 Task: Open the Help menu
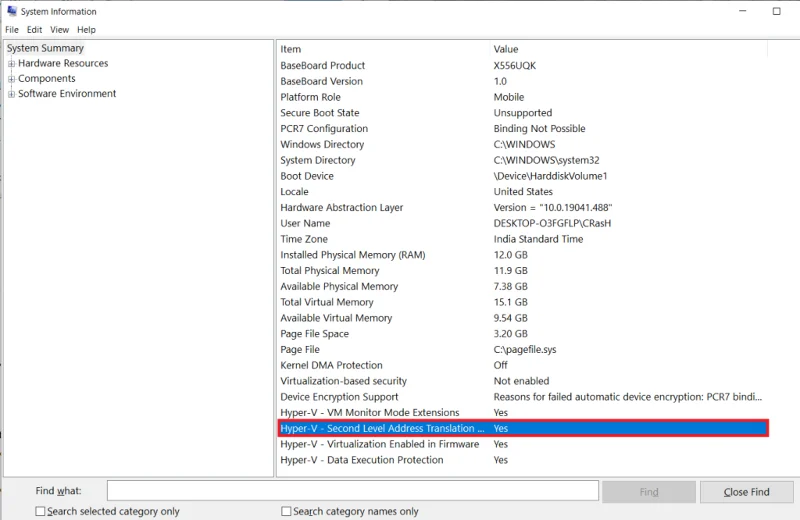coord(86,30)
